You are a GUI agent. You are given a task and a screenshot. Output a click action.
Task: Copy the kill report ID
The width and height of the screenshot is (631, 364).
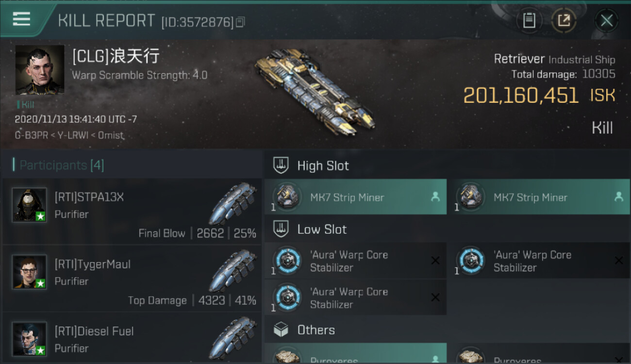[240, 22]
